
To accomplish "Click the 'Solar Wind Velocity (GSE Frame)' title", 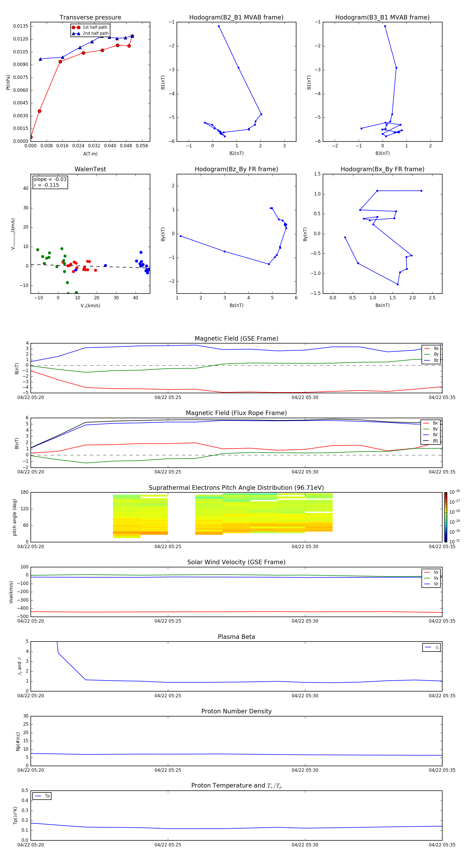I will pyautogui.click(x=236, y=562).
